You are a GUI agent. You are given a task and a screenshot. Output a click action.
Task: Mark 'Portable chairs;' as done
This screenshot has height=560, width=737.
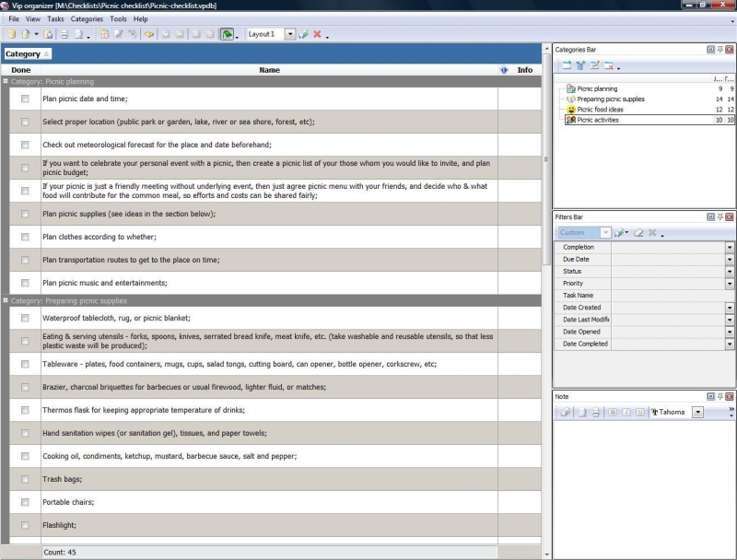pos(25,502)
